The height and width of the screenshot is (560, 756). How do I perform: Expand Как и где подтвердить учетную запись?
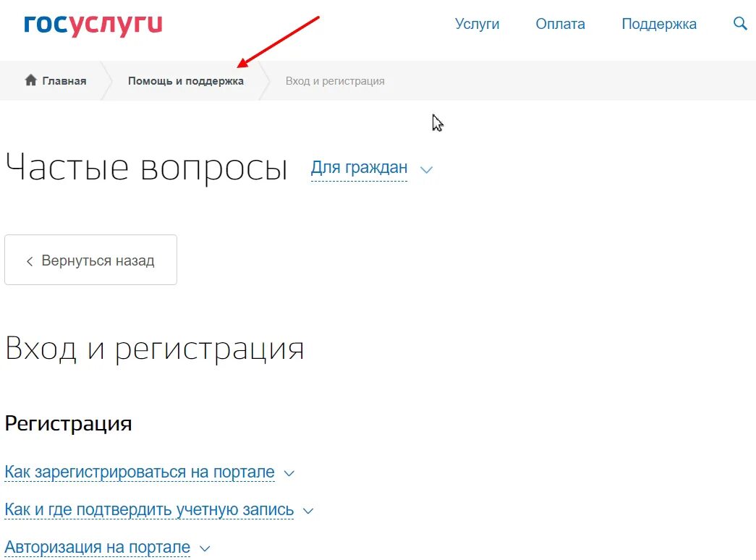click(x=149, y=509)
